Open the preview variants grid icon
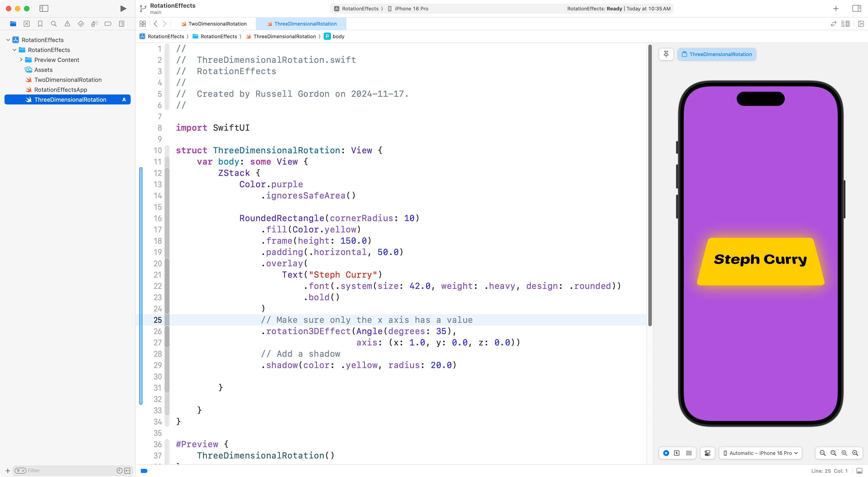Screen dimensions: 868x477 pyautogui.click(x=689, y=453)
